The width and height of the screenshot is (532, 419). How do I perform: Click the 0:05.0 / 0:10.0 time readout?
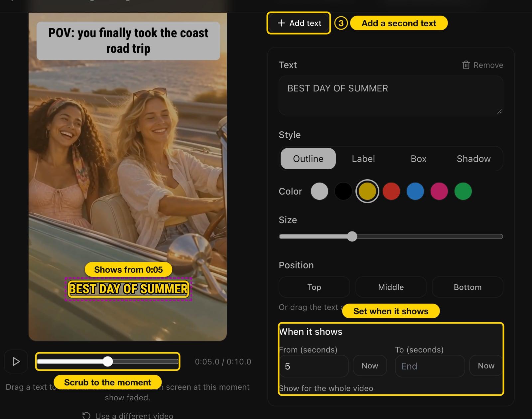coord(223,361)
